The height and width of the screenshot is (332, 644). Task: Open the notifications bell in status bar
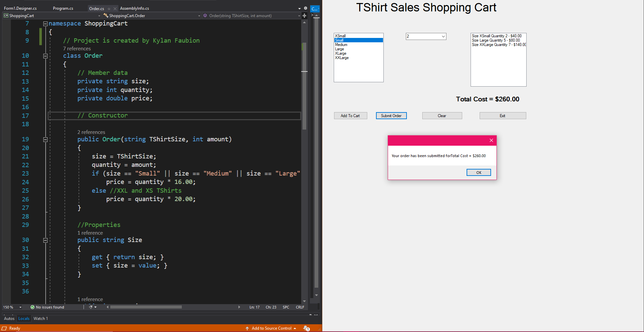306,328
